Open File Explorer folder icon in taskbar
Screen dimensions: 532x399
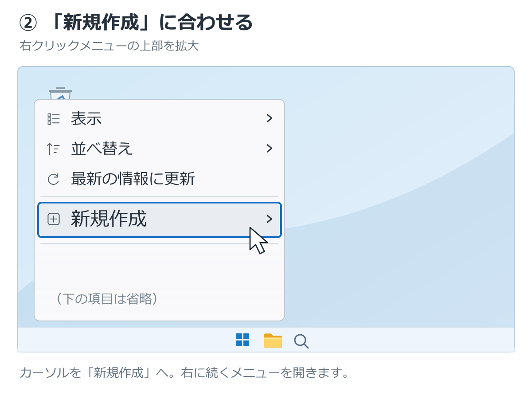[273, 340]
